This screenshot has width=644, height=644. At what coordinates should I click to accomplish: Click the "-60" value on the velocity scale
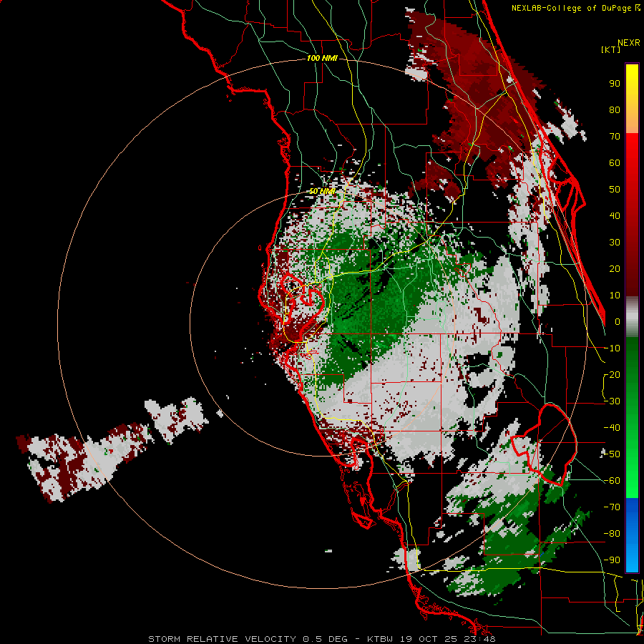click(612, 481)
